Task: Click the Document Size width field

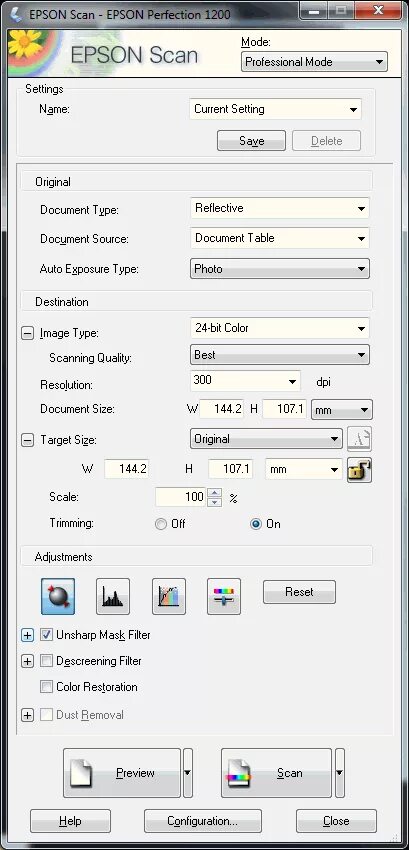Action: click(221, 409)
